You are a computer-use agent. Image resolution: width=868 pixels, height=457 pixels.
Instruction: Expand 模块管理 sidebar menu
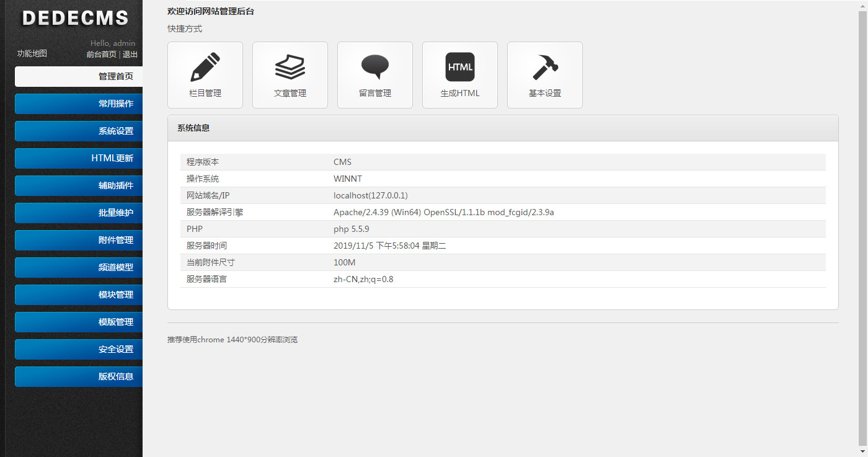79,295
